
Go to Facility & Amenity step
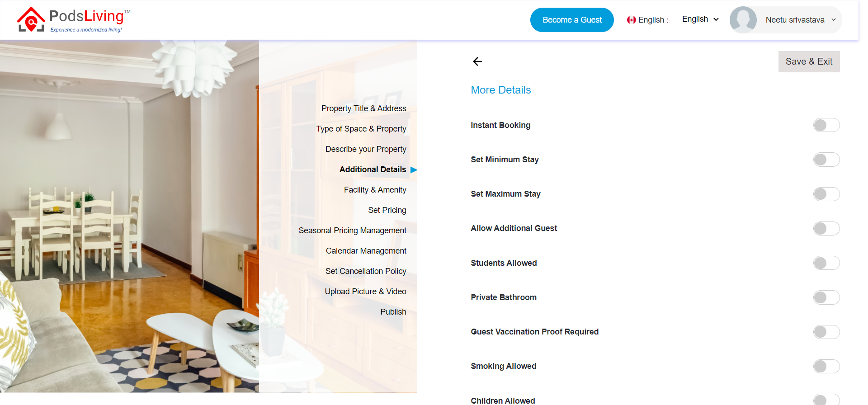click(x=375, y=190)
